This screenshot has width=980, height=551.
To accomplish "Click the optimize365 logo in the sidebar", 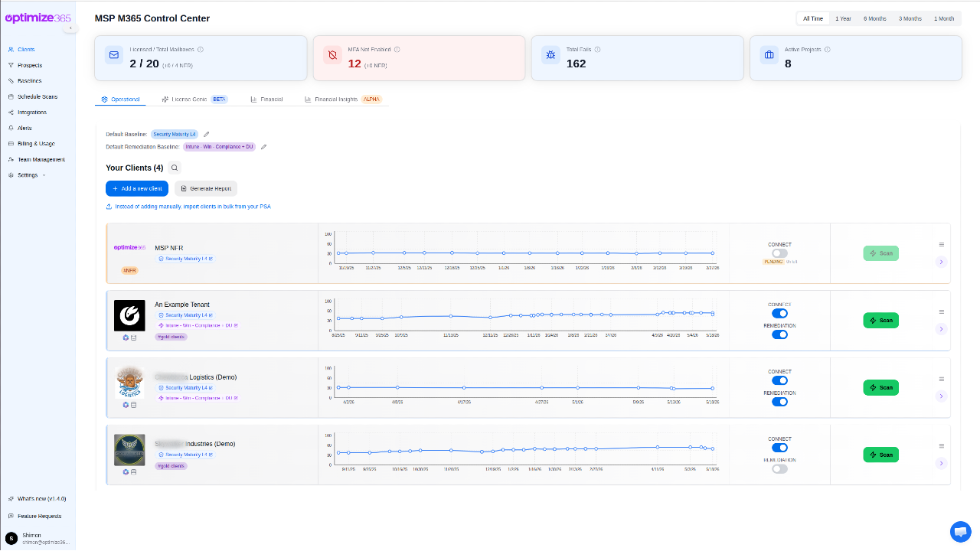I will click(38, 18).
